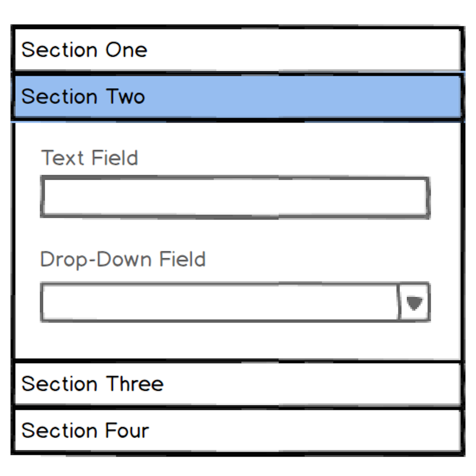
Task: Select the "Section Three" title text
Action: pos(92,384)
